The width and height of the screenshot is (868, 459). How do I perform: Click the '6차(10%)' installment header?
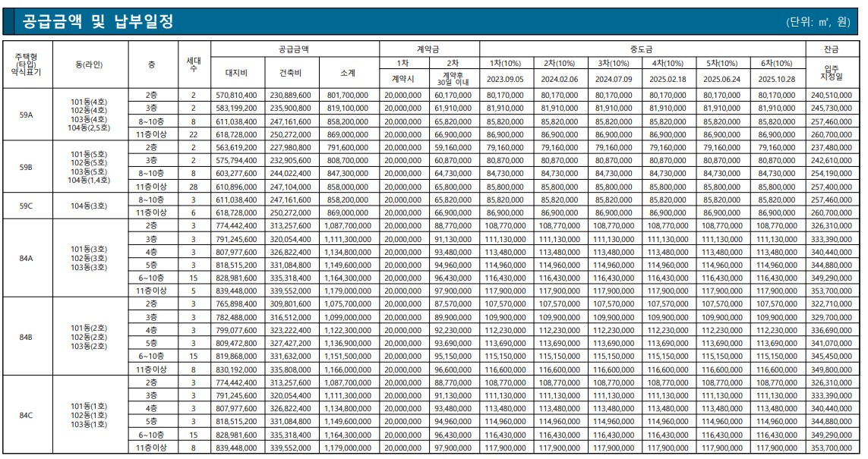tap(777, 63)
